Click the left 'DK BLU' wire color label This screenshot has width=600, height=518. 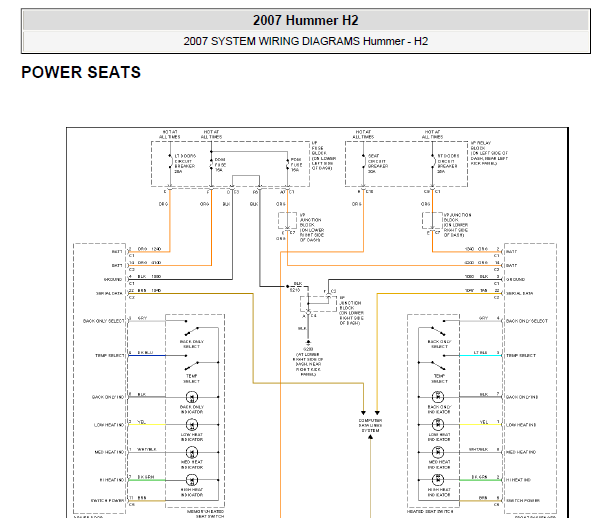click(145, 352)
